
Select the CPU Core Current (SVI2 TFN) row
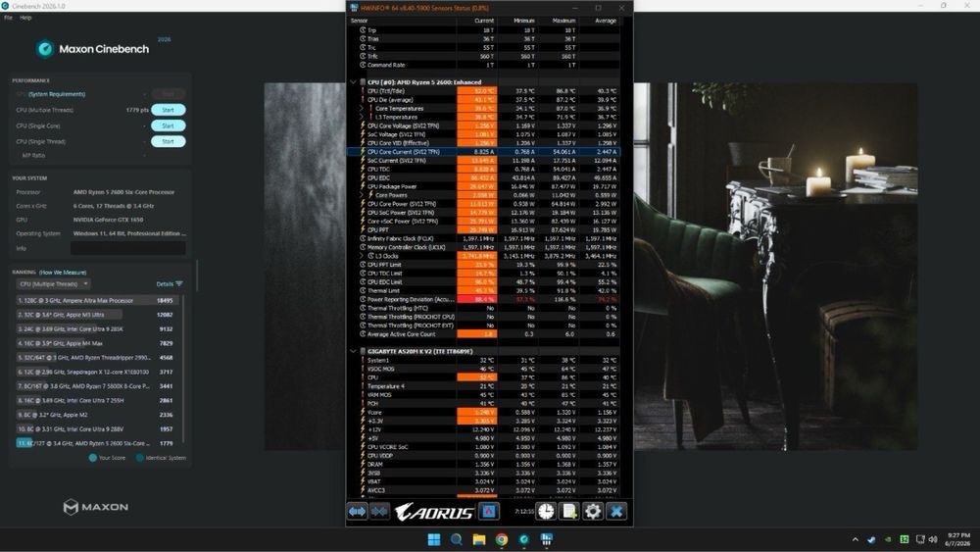click(x=484, y=152)
